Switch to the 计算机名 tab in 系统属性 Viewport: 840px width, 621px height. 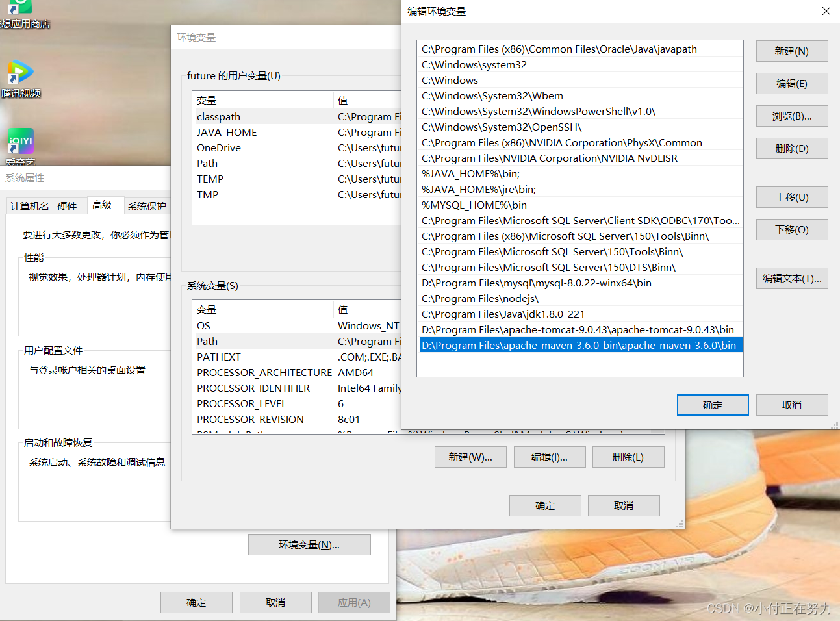pos(30,207)
